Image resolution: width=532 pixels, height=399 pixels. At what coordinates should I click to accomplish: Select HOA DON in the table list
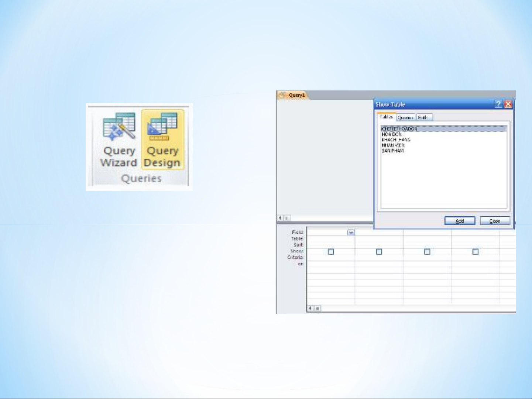click(391, 135)
